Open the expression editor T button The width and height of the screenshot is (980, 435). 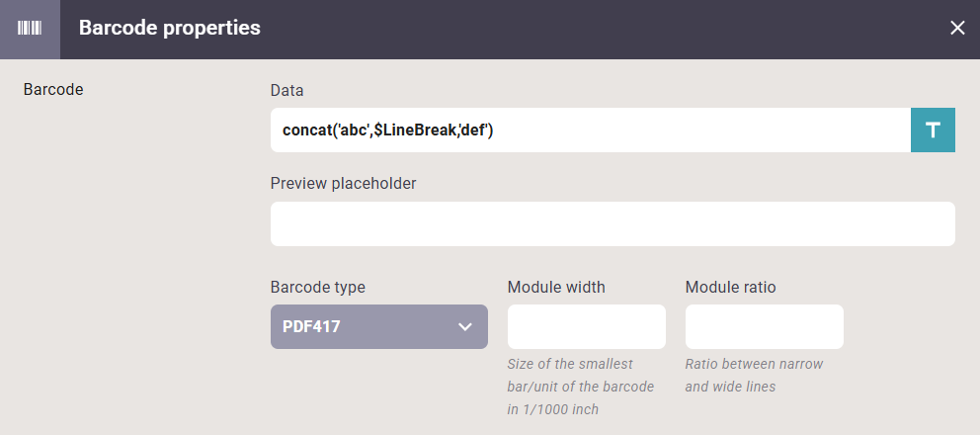(x=933, y=130)
